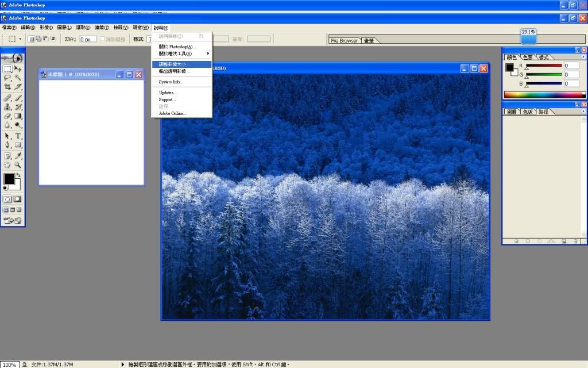Switch to the 圖層 layers tab
Viewport: 588px width, 368px height.
(x=511, y=112)
